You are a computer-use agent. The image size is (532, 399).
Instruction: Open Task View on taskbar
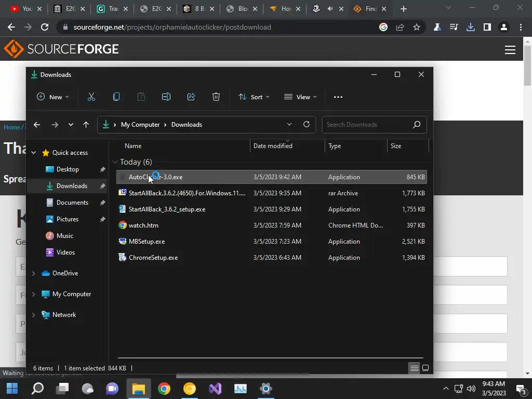coord(63,389)
